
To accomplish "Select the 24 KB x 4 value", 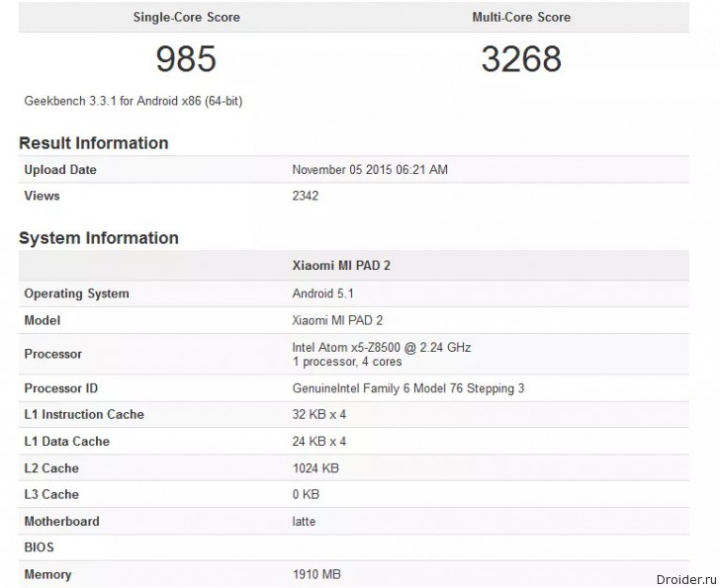I will [319, 441].
